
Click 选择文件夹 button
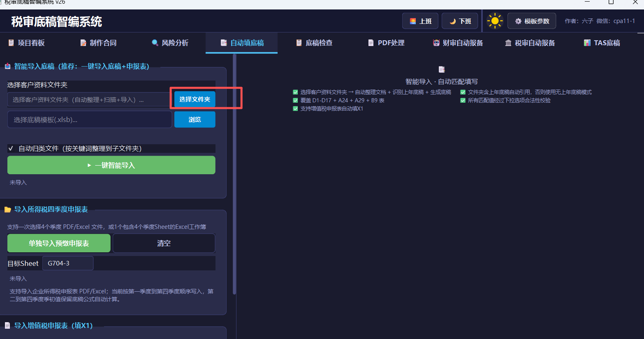point(195,99)
